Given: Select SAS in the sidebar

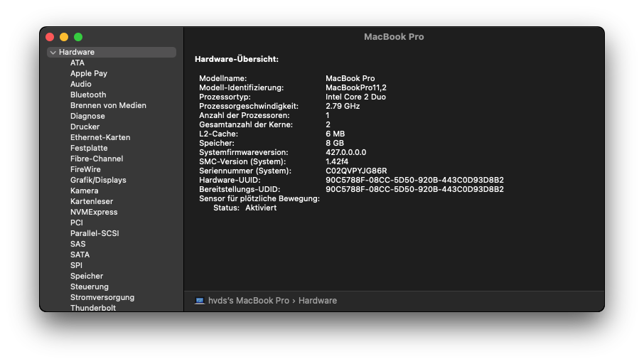Looking at the screenshot, I should (x=78, y=245).
